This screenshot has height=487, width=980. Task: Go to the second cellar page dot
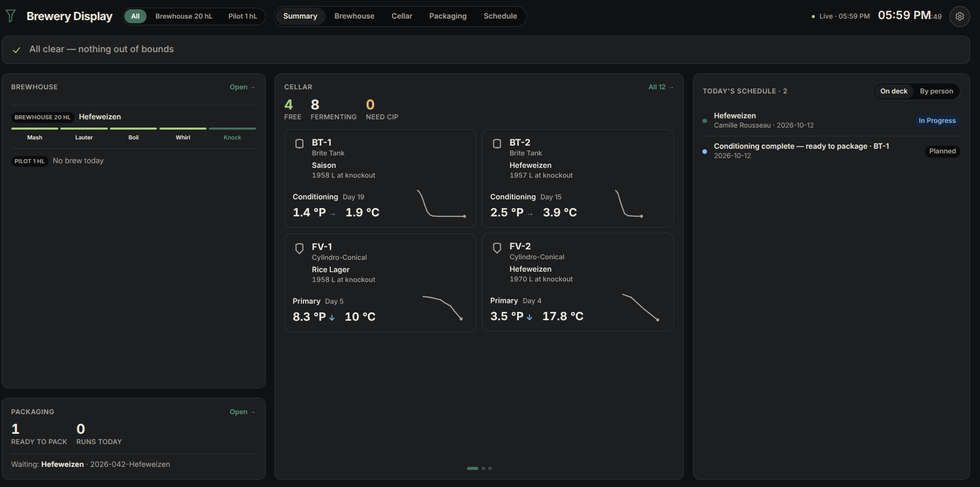pyautogui.click(x=484, y=468)
